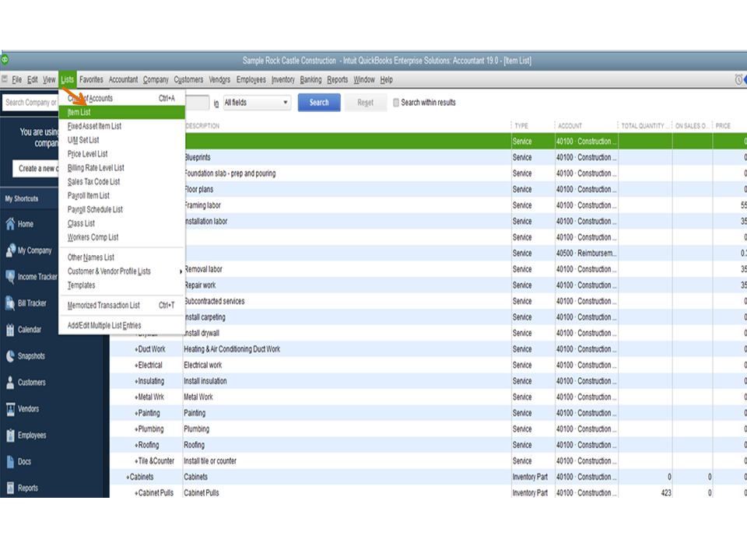Select the Cabinet Pulls item row
This screenshot has width=747, height=560.
point(428,493)
